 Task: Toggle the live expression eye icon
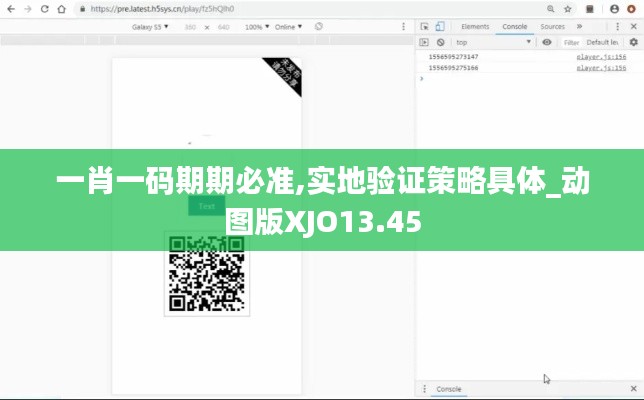[547, 42]
